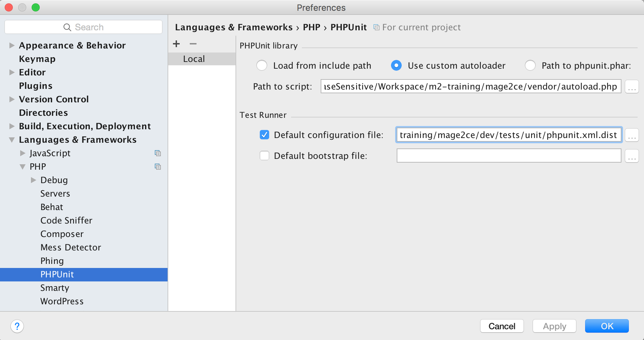Click default configuration file path field
This screenshot has width=644, height=340.
point(509,135)
